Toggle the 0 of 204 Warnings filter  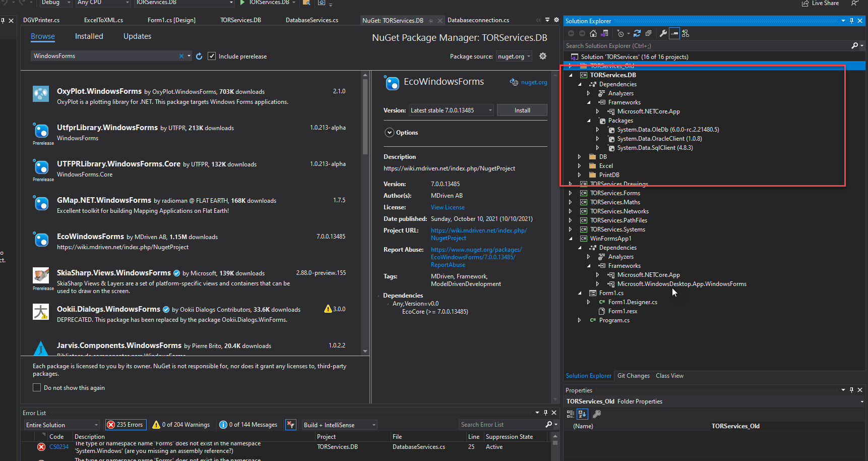[x=181, y=425]
